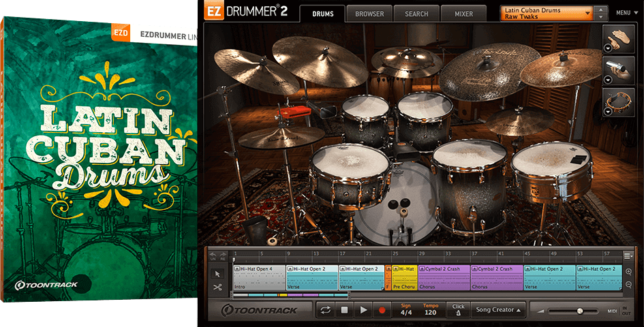The image size is (644, 327).
Task: Switch to the MIXER tab
Action: pos(463,14)
